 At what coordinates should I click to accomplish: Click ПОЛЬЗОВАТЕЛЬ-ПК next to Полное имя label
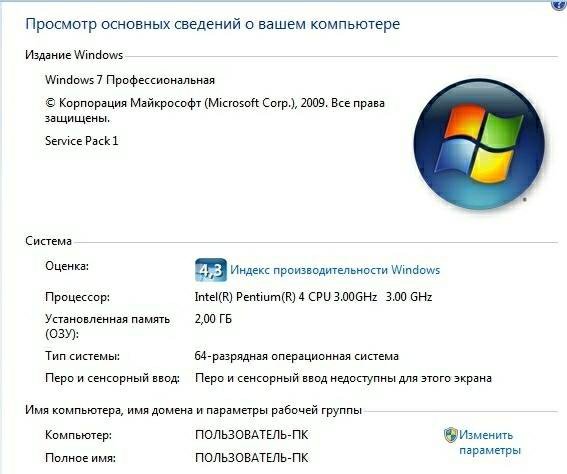tap(252, 458)
